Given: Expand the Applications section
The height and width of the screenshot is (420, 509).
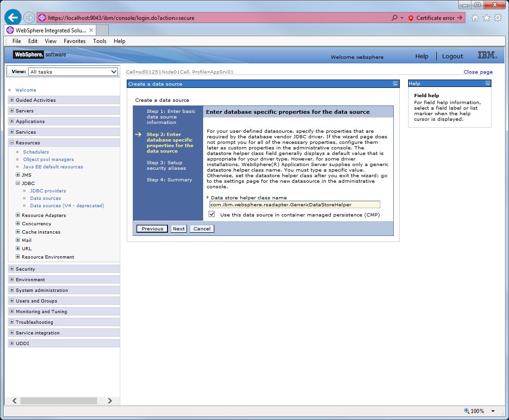Looking at the screenshot, I should [12, 121].
